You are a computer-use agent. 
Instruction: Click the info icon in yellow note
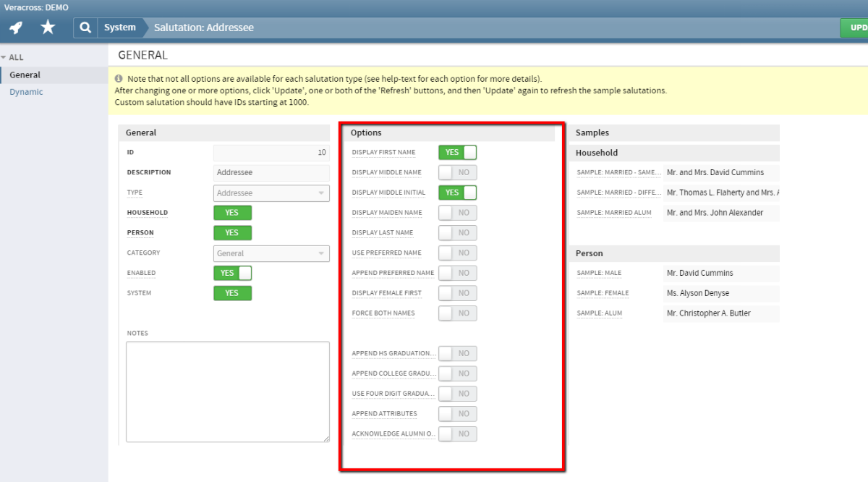[119, 78]
